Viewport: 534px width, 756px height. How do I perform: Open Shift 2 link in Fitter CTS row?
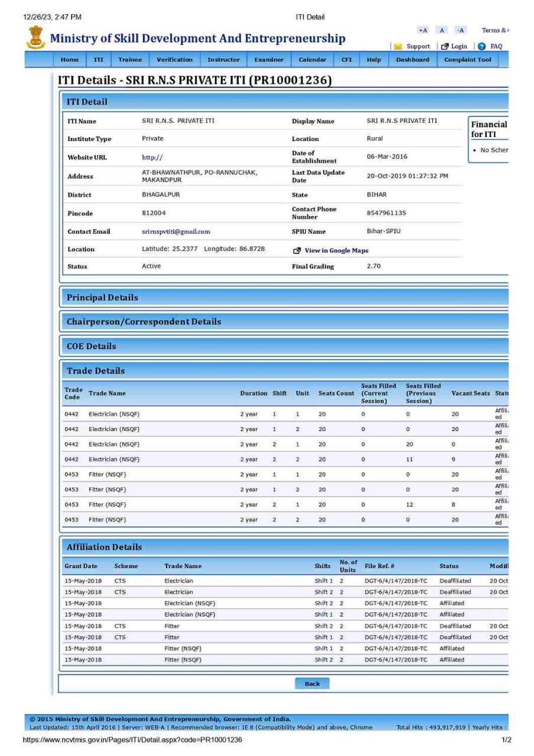[x=324, y=626]
